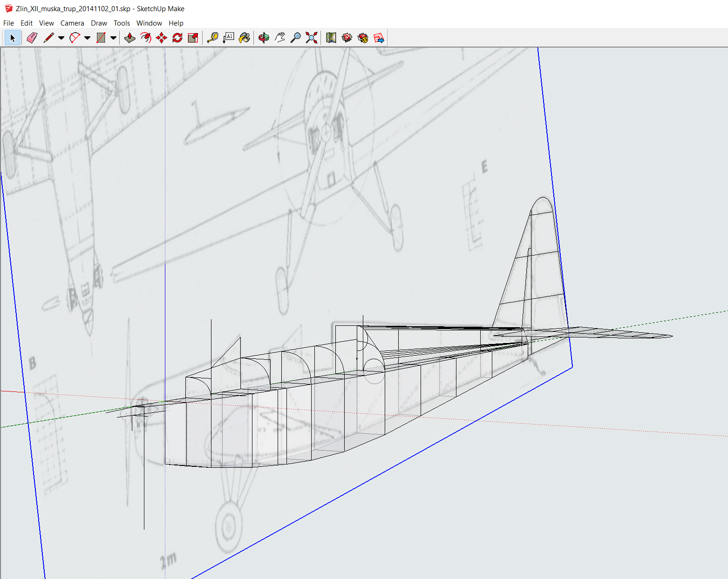The image size is (728, 579).
Task: Activate the Orbit camera tool
Action: [264, 38]
